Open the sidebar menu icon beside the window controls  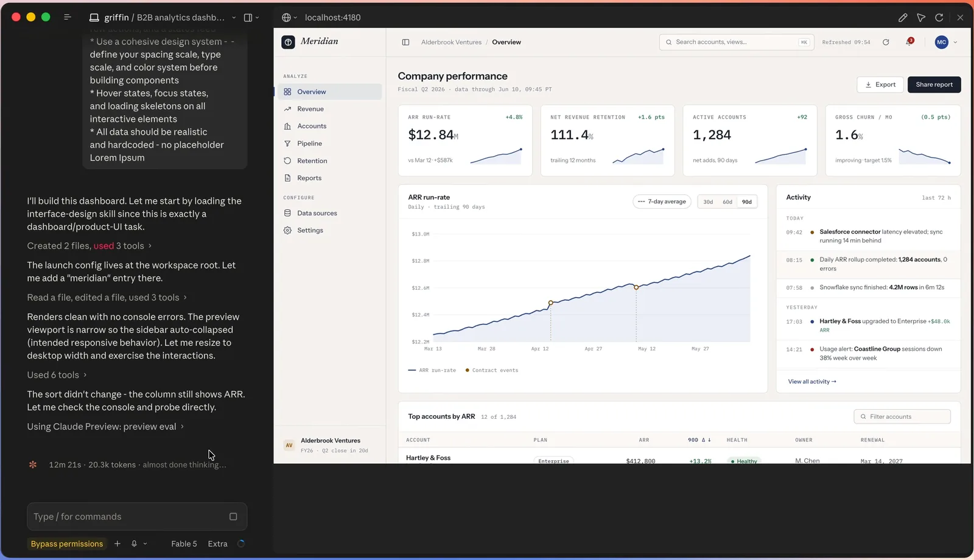tap(68, 17)
